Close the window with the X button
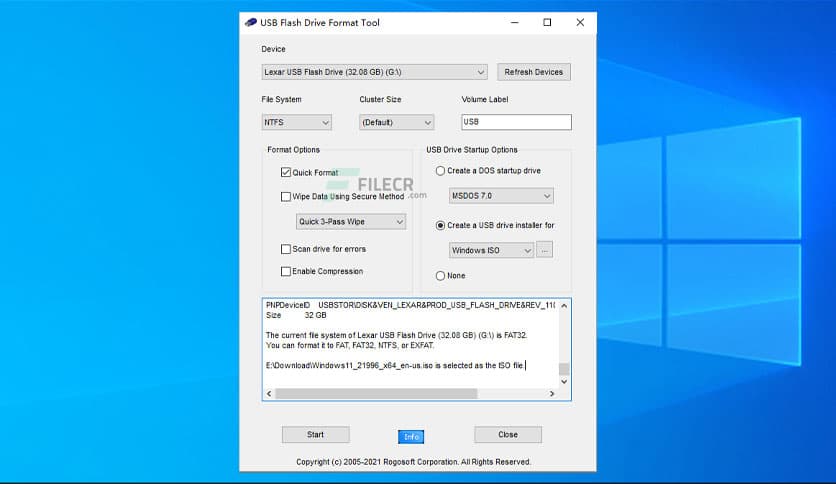The image size is (836, 484). 580,22
